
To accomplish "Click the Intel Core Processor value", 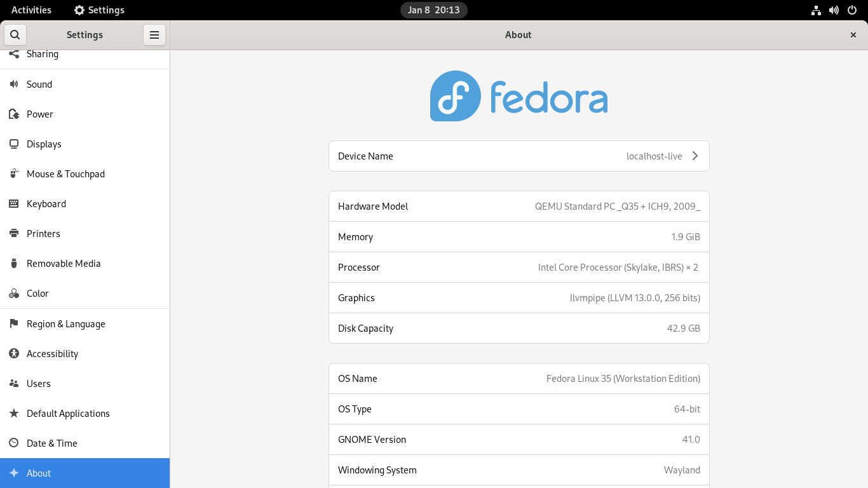I will tap(618, 268).
